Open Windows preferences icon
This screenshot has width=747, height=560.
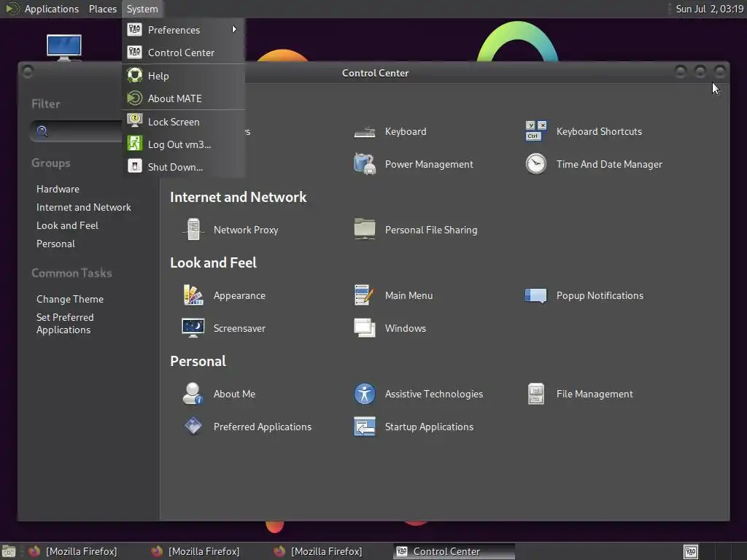click(365, 328)
